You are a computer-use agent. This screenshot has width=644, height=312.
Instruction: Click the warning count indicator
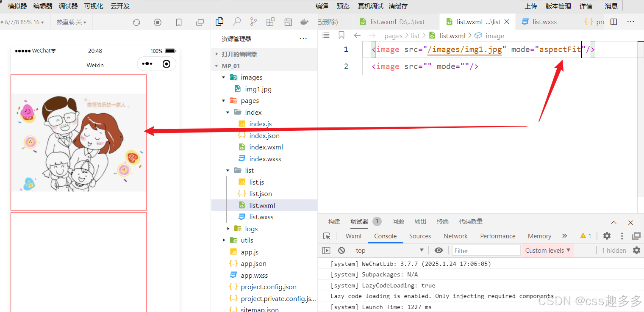(x=586, y=236)
